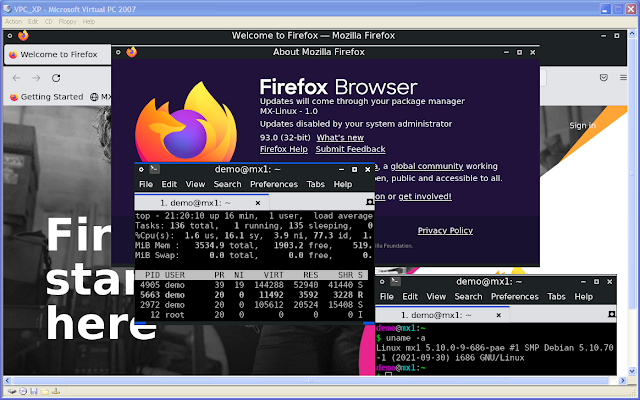Open File menu in the bottom-right terminal

click(x=387, y=296)
